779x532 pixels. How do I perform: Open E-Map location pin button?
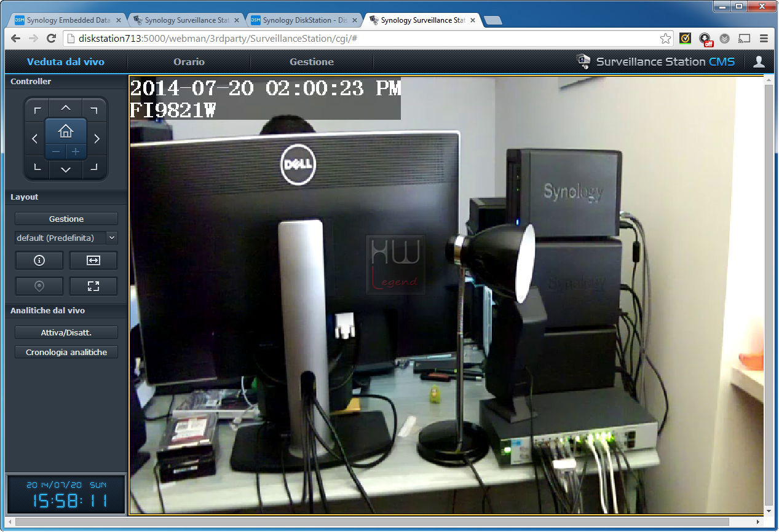click(39, 286)
